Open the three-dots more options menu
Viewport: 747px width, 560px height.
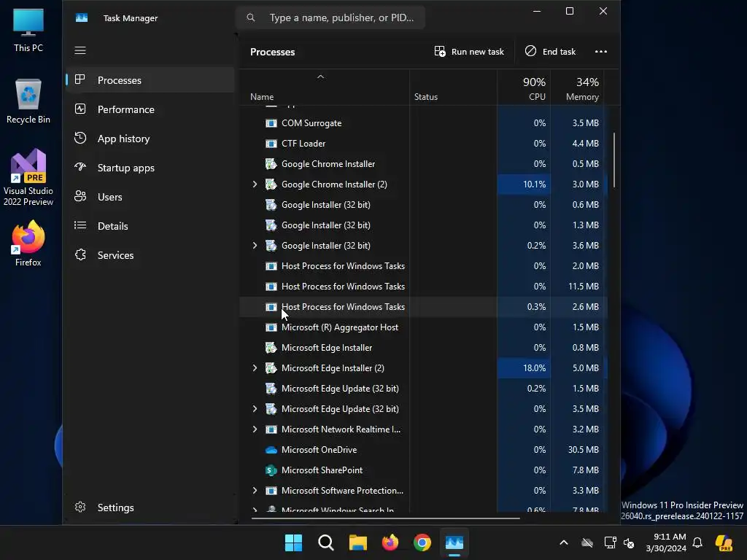601,52
